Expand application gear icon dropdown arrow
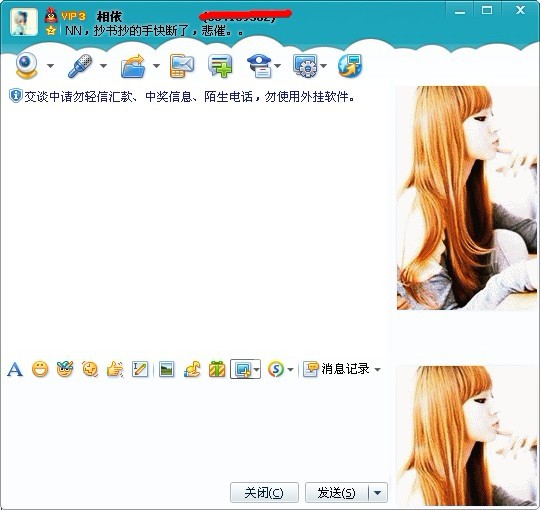Screen dimensions: 540x510 tap(323, 65)
